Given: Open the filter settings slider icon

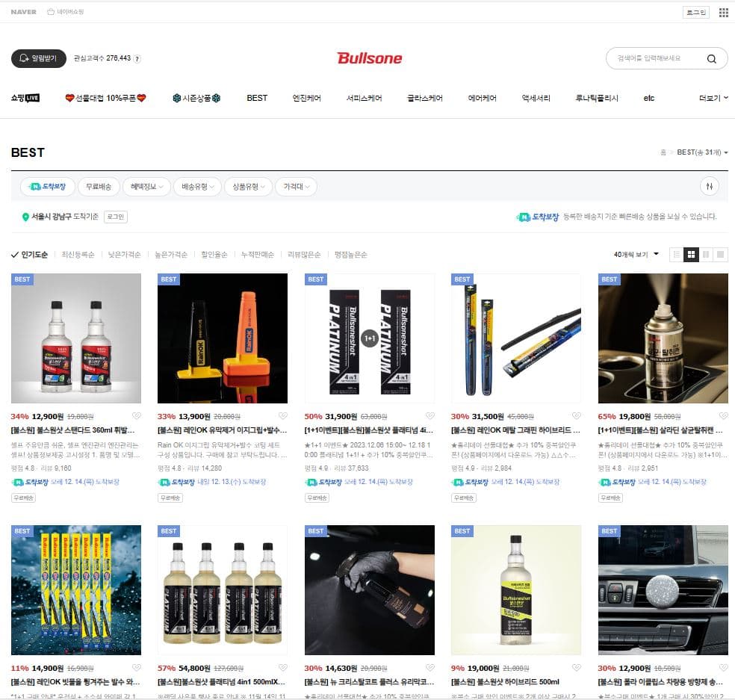Looking at the screenshot, I should coord(709,187).
